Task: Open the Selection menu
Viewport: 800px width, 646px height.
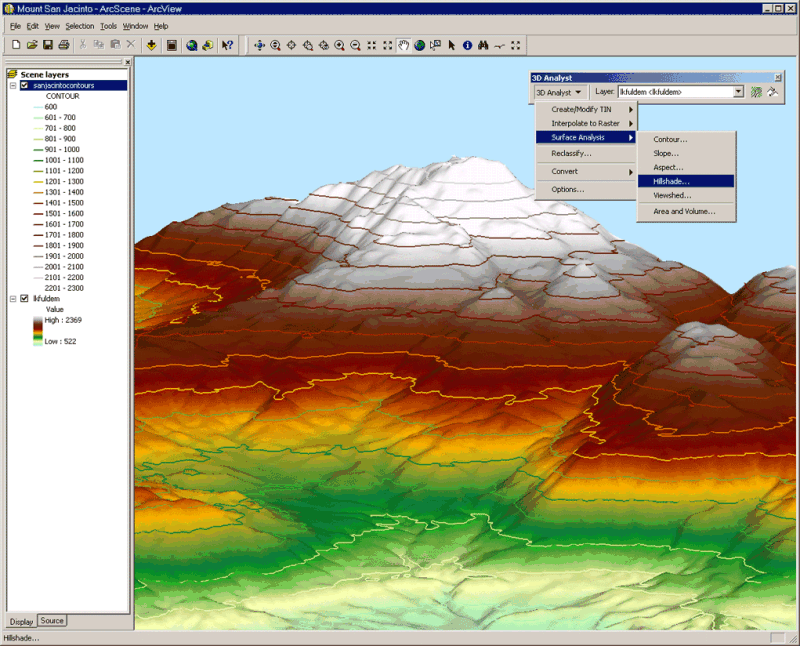Action: click(79, 25)
